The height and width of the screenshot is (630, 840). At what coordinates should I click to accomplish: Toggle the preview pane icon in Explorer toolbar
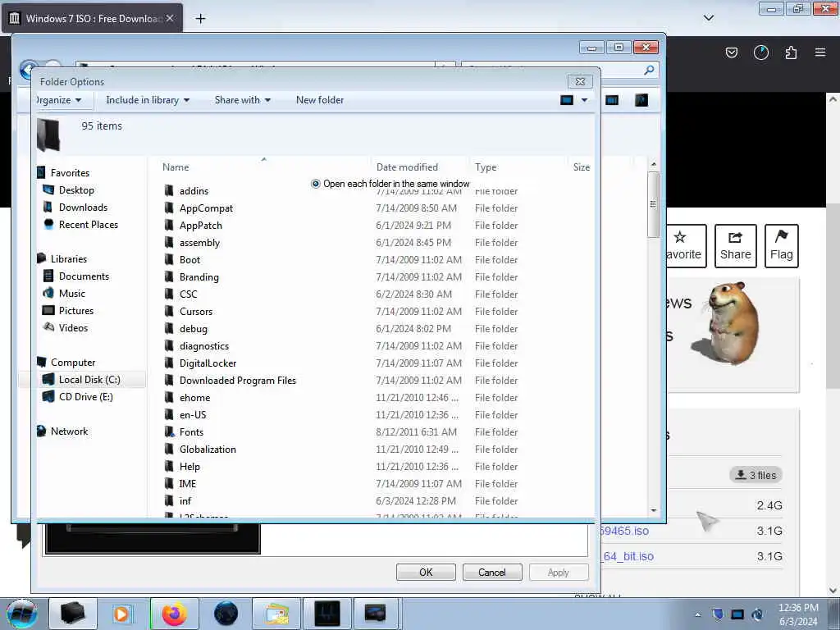[612, 100]
